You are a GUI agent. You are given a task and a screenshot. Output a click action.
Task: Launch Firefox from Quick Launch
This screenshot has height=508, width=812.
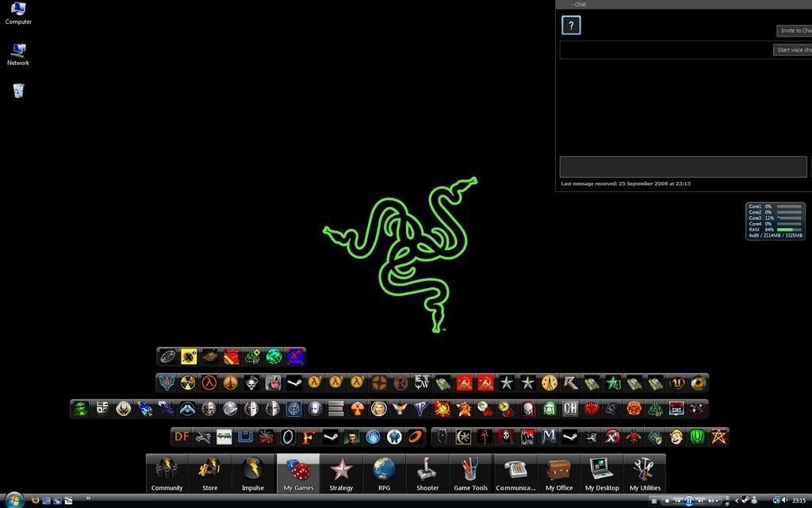[35, 501]
